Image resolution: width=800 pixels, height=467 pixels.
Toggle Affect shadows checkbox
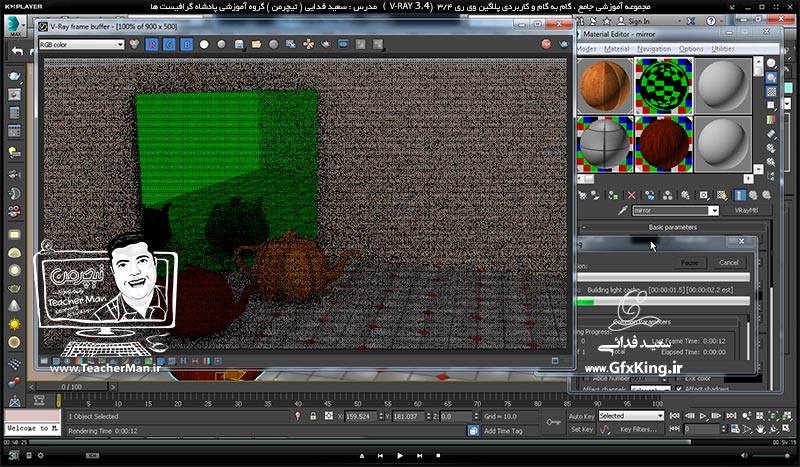679,388
